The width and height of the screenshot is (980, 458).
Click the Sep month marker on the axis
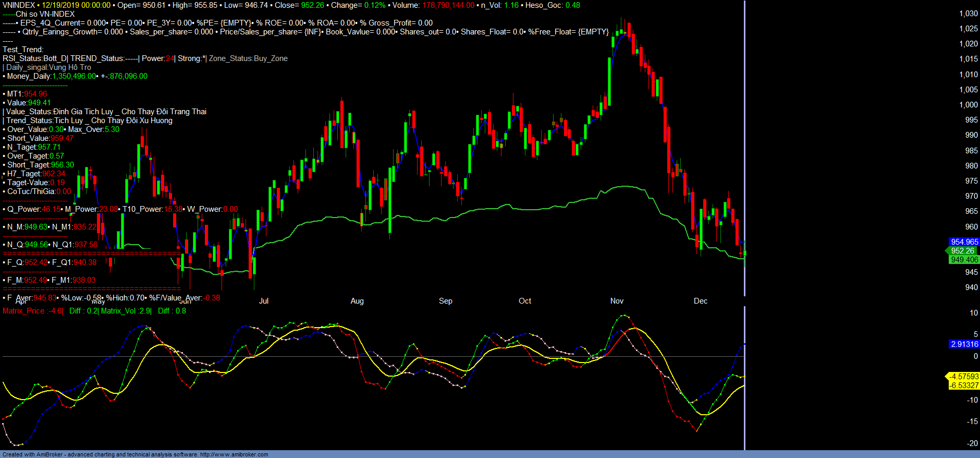click(446, 301)
